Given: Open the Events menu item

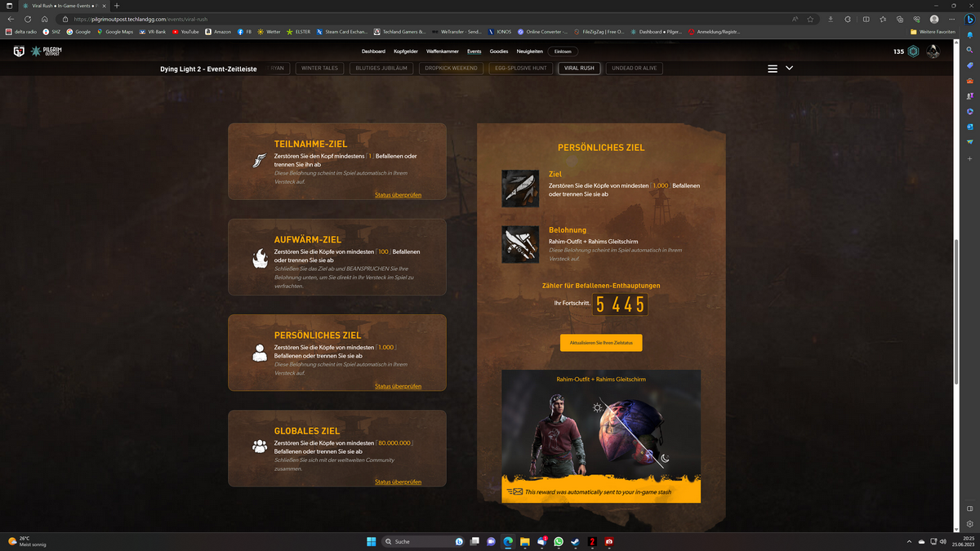Looking at the screenshot, I should pos(474,51).
